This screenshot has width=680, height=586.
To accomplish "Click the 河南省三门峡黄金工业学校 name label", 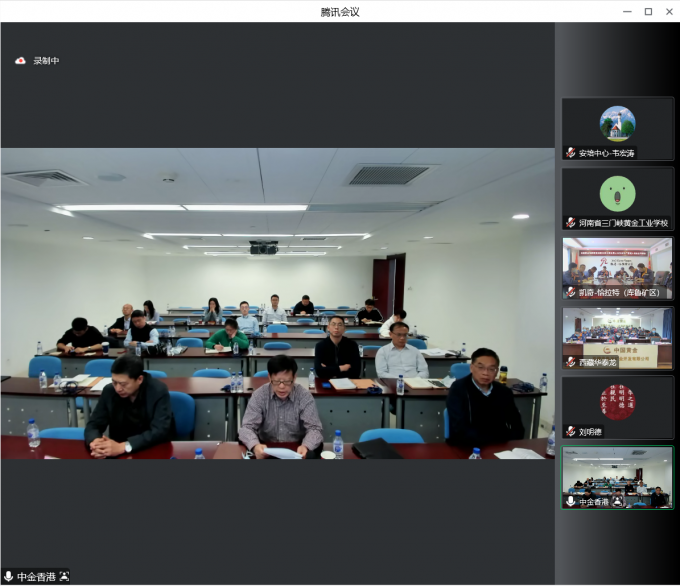I will click(623, 223).
